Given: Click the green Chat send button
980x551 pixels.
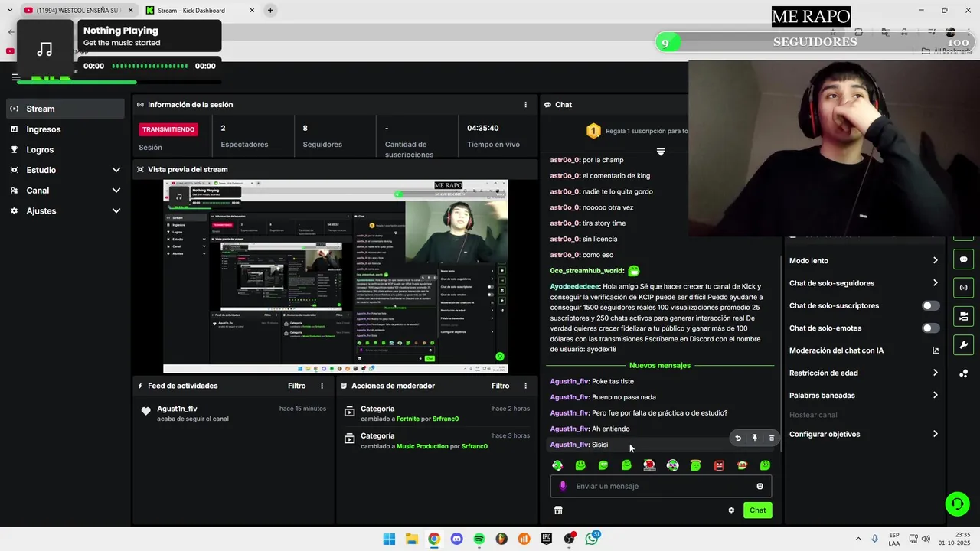Looking at the screenshot, I should click(x=757, y=510).
